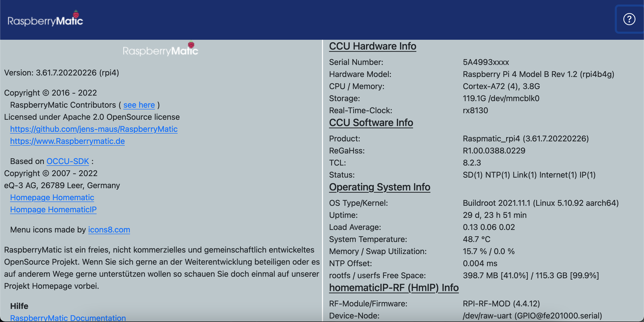Click the Operating System Info heading

pos(380,187)
